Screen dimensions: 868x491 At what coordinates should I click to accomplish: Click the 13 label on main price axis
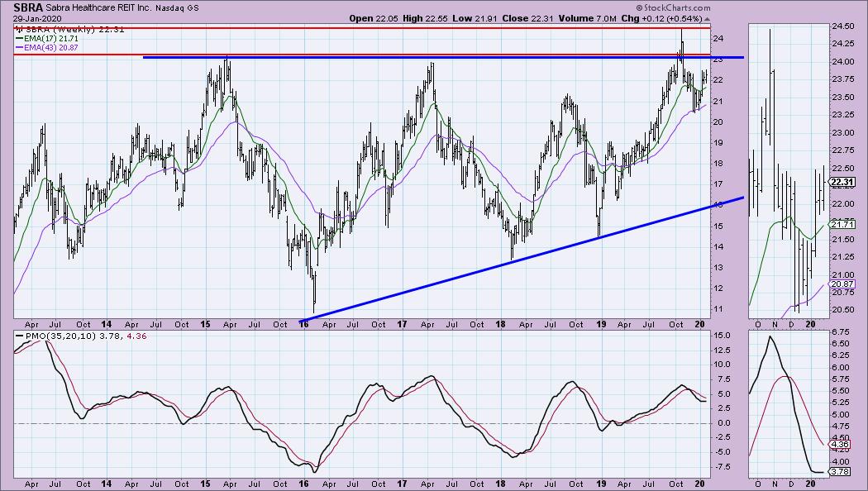click(x=718, y=267)
